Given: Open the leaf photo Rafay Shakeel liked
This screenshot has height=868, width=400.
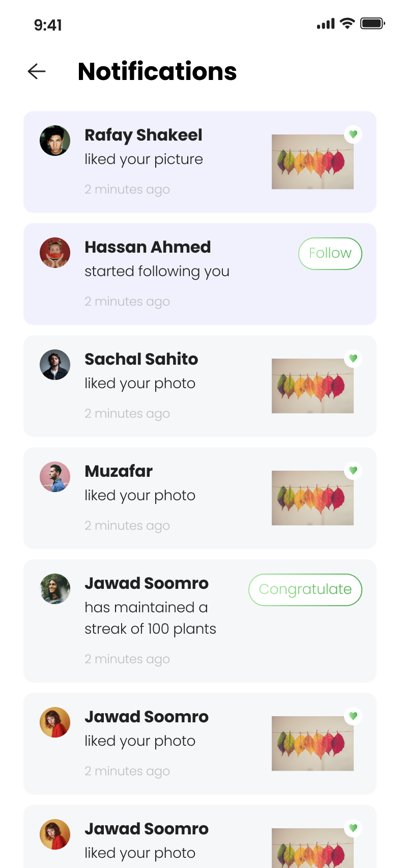Looking at the screenshot, I should (312, 162).
